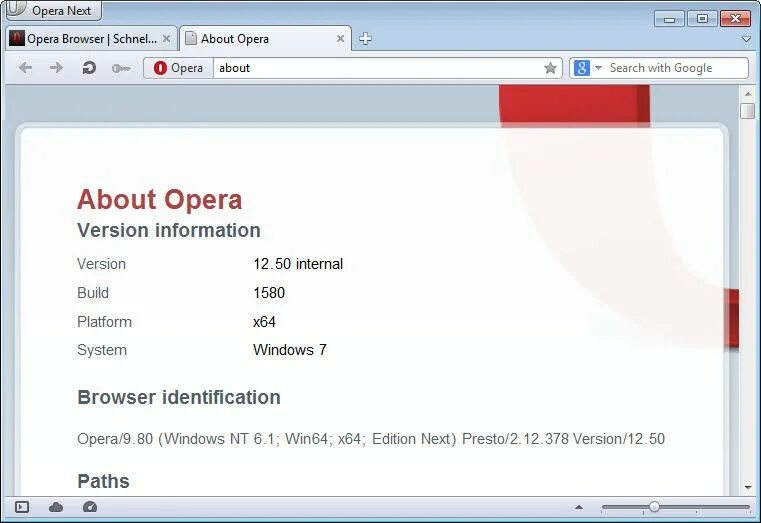Toggle Opera Turbo speedometer icon
The height and width of the screenshot is (523, 761).
pos(90,507)
